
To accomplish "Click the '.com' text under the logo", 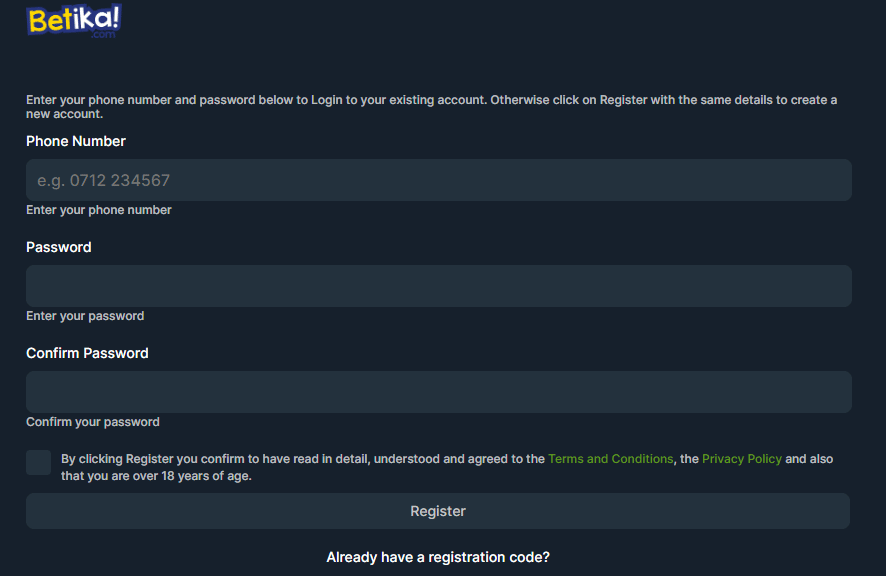I will point(102,34).
